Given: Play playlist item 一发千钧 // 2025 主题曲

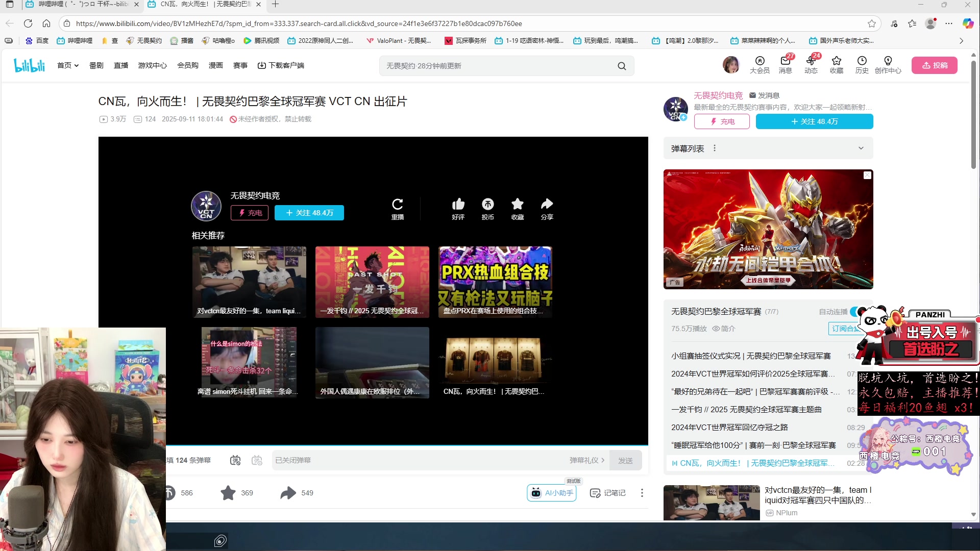Looking at the screenshot, I should [x=746, y=410].
